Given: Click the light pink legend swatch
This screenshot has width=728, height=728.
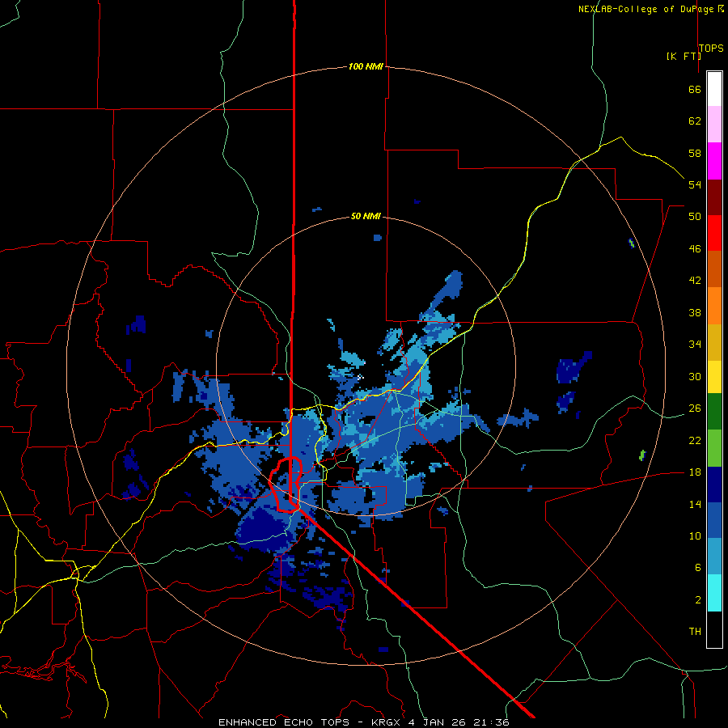Looking at the screenshot, I should (714, 124).
